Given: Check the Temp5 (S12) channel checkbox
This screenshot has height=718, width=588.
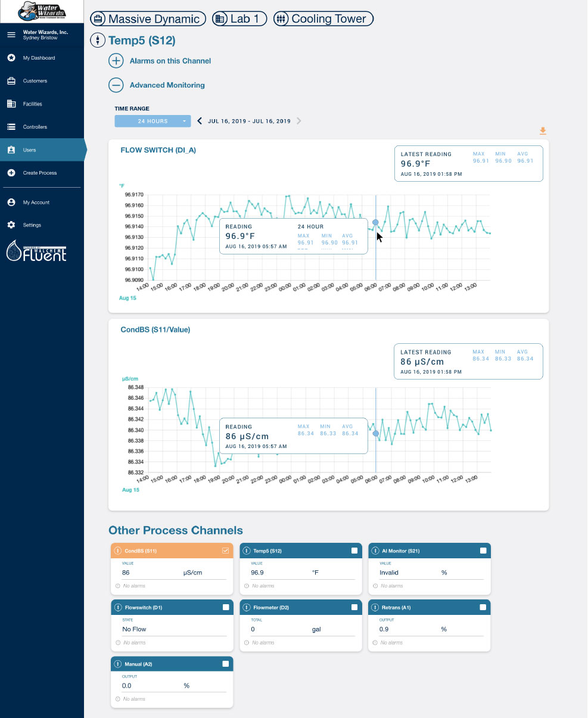Looking at the screenshot, I should pos(354,551).
